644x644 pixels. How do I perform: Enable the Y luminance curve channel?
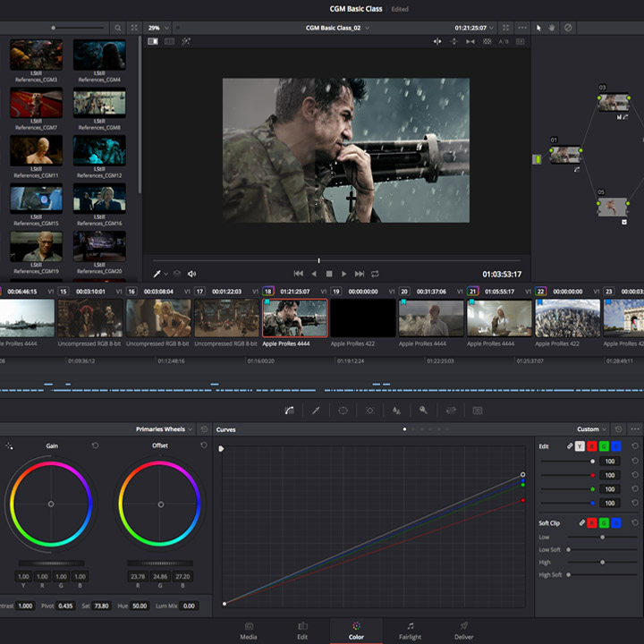[580, 446]
